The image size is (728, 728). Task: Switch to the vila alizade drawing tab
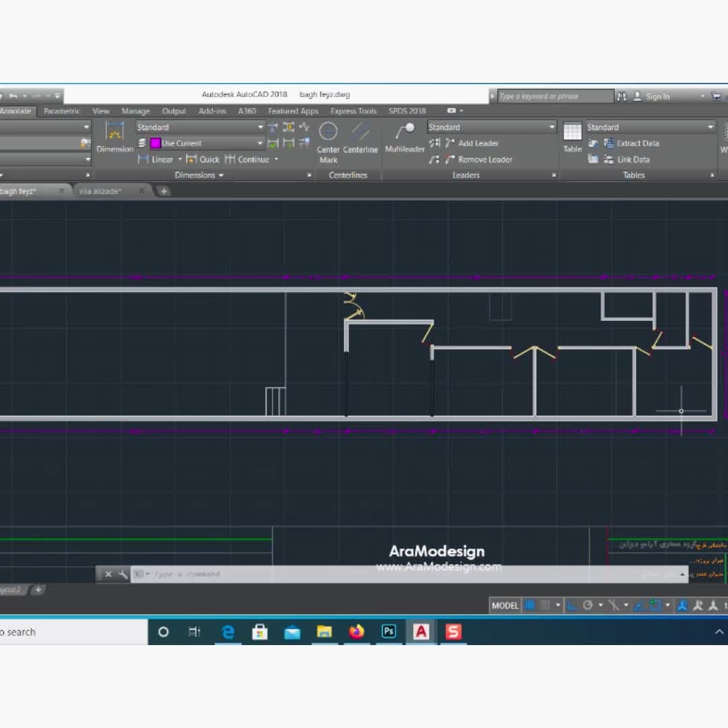click(100, 191)
